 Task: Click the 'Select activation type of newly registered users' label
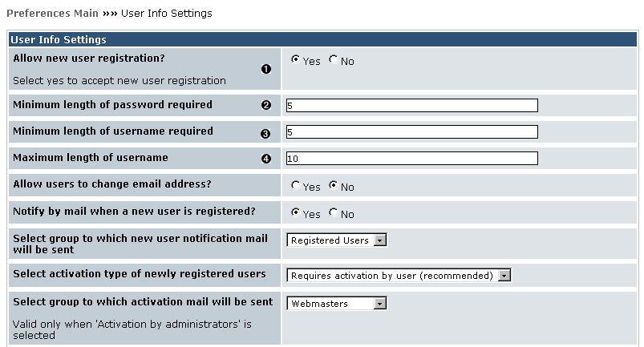[140, 274]
